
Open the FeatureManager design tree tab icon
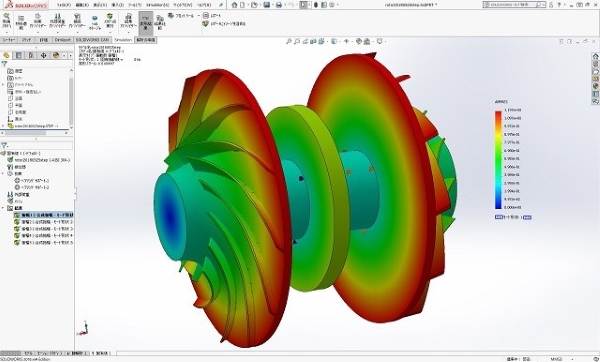pyautogui.click(x=6, y=55)
